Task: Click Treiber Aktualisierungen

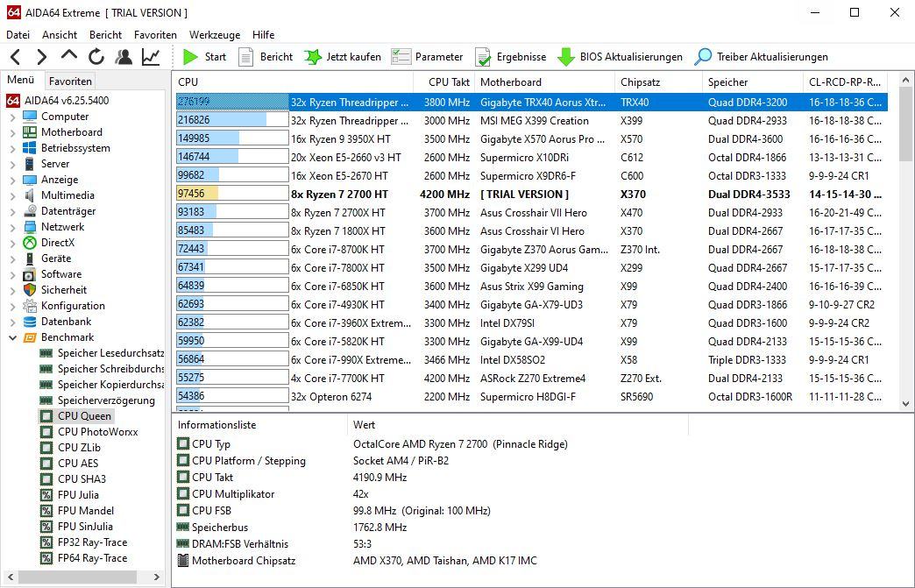Action: tap(761, 57)
